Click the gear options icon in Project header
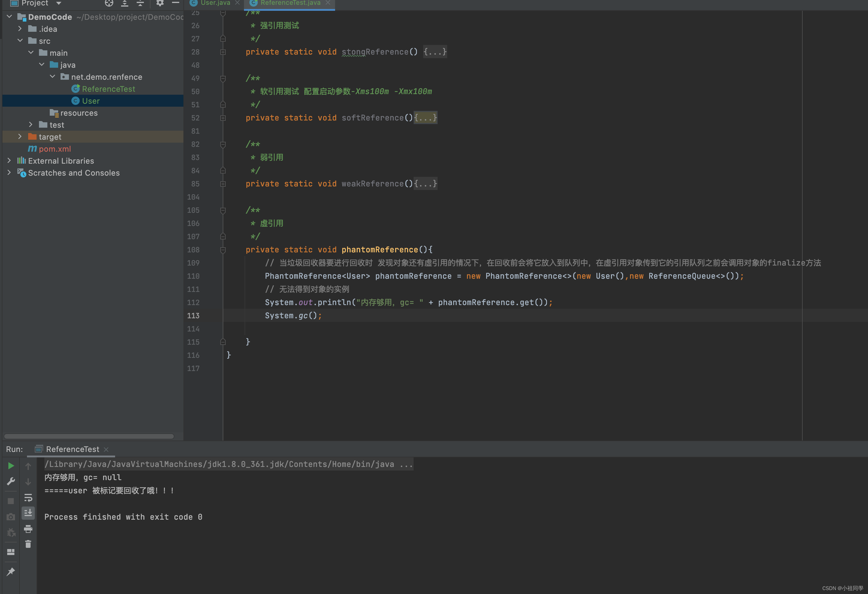 pos(160,3)
